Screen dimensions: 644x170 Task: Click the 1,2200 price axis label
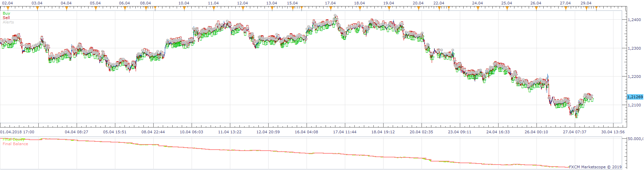coord(635,77)
